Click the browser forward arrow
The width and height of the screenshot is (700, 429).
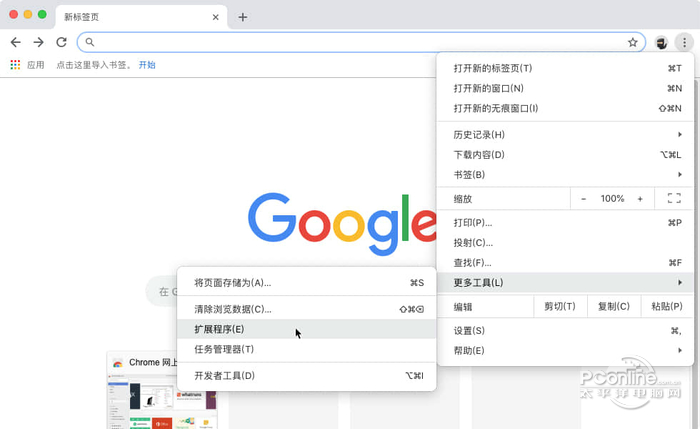pyautogui.click(x=38, y=42)
